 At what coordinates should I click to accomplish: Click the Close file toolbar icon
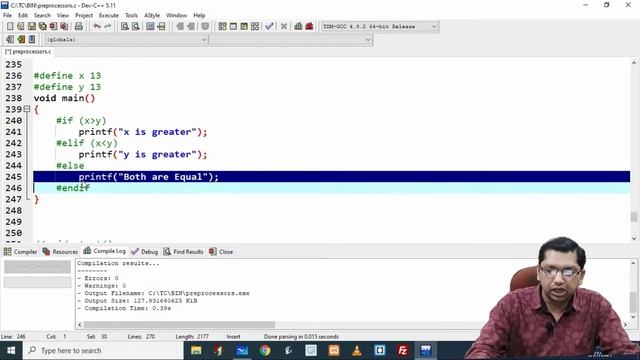[x=53, y=27]
